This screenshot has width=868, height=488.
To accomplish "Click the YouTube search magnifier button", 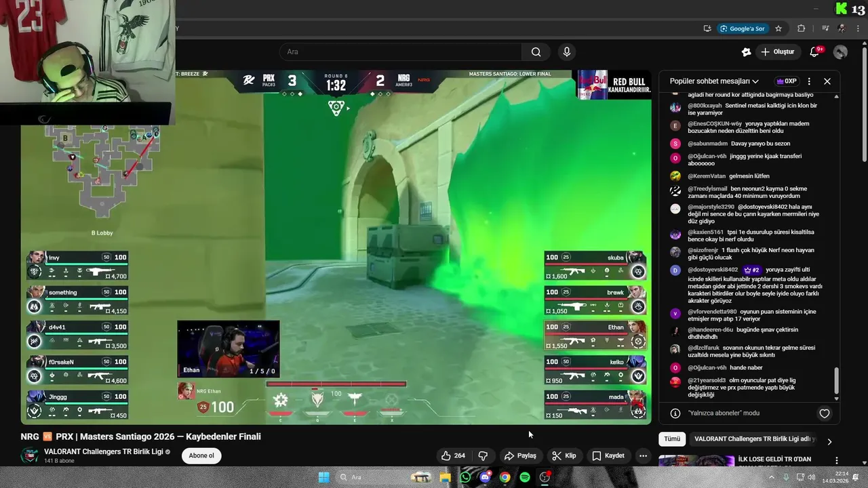I will tap(536, 52).
